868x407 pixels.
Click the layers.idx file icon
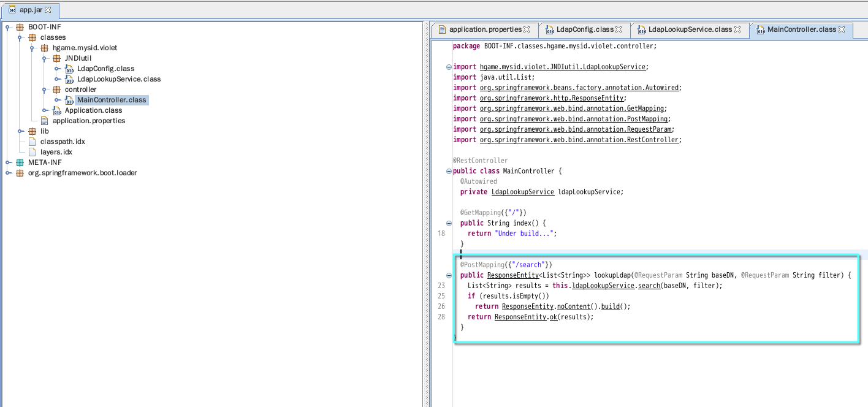pos(32,152)
